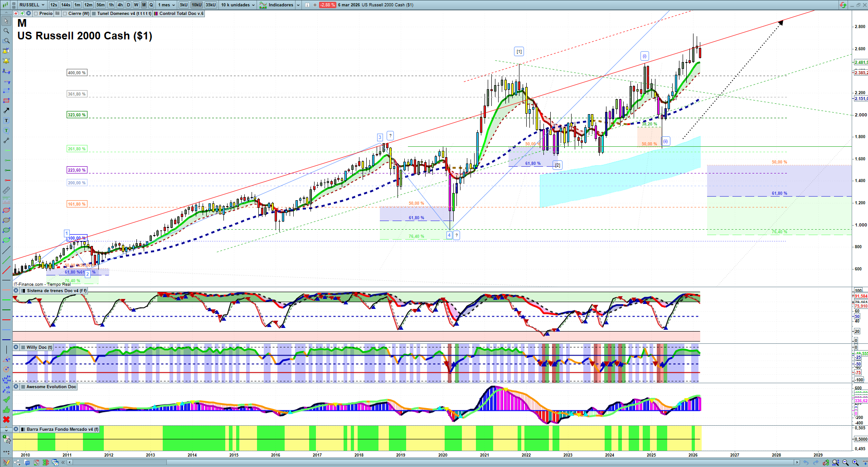Open the three-dots menu in left toolbar
This screenshot has width=868, height=467.
pyautogui.click(x=6, y=453)
